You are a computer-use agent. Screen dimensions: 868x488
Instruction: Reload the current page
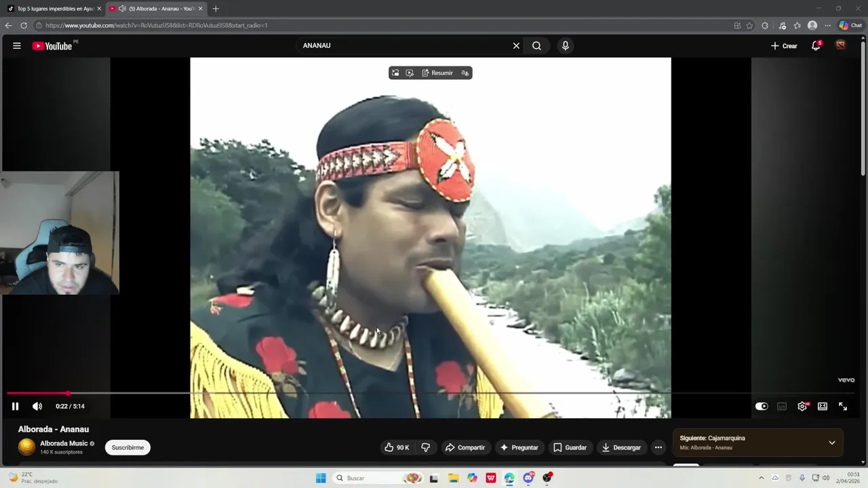click(24, 26)
